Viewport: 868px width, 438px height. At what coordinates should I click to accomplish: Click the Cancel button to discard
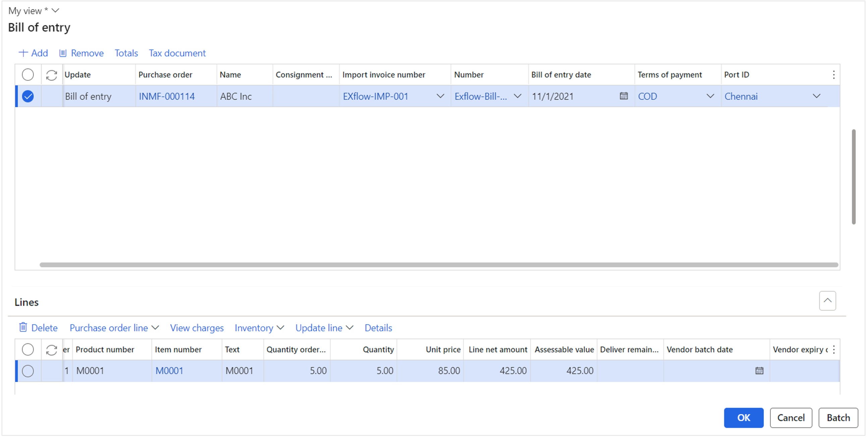(x=793, y=416)
